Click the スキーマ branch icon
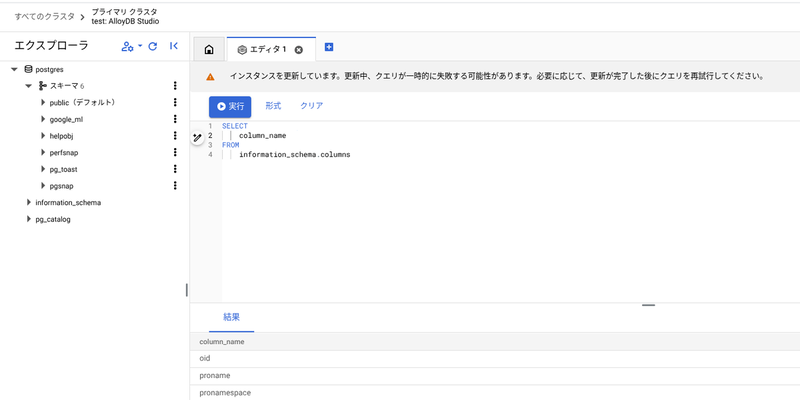 click(x=43, y=86)
